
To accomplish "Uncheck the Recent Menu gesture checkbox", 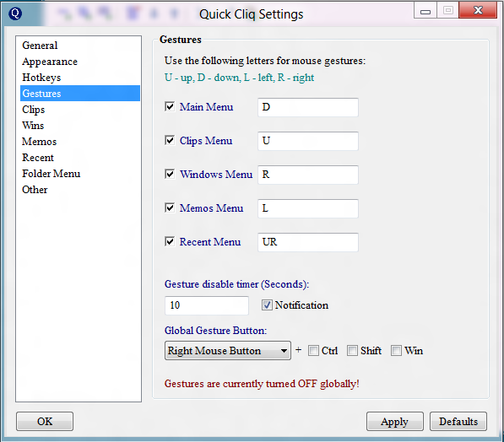I will coord(170,241).
